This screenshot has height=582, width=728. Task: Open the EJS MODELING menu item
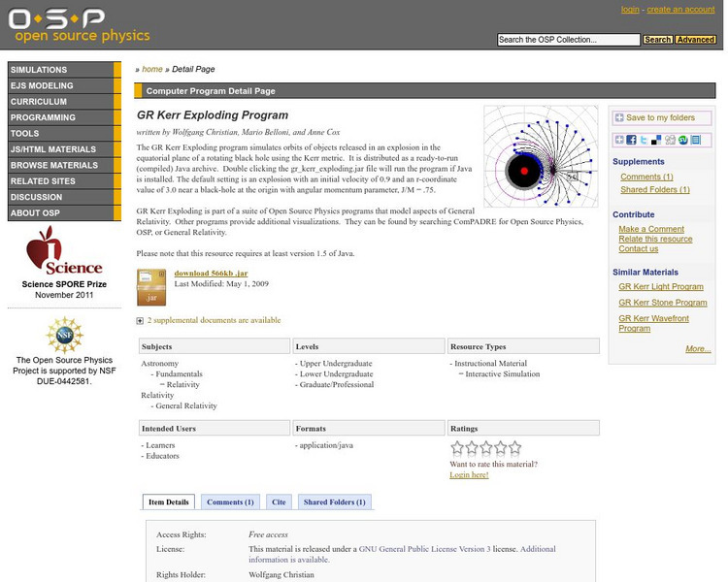pos(64,85)
